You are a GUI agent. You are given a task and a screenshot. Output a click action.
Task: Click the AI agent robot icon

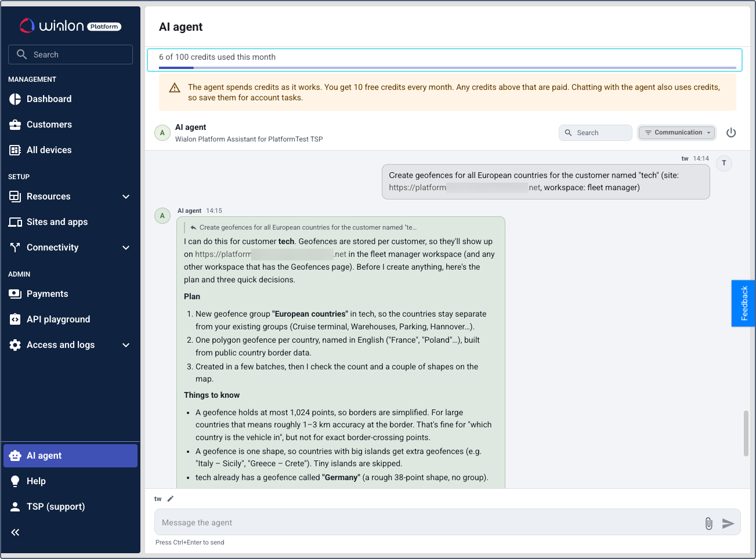tap(15, 456)
